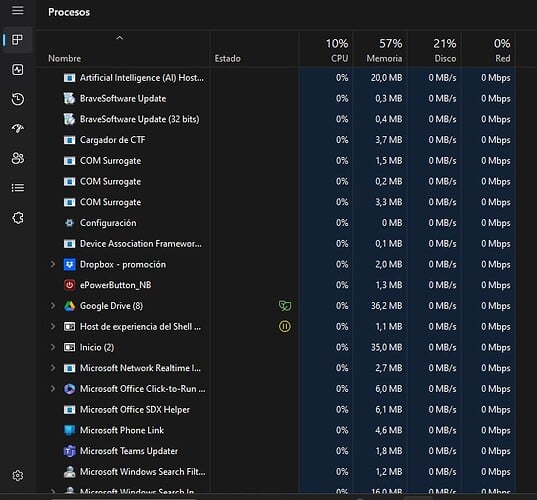Open Task Manager settings gear
Image resolution: width=537 pixels, height=500 pixels.
17,475
